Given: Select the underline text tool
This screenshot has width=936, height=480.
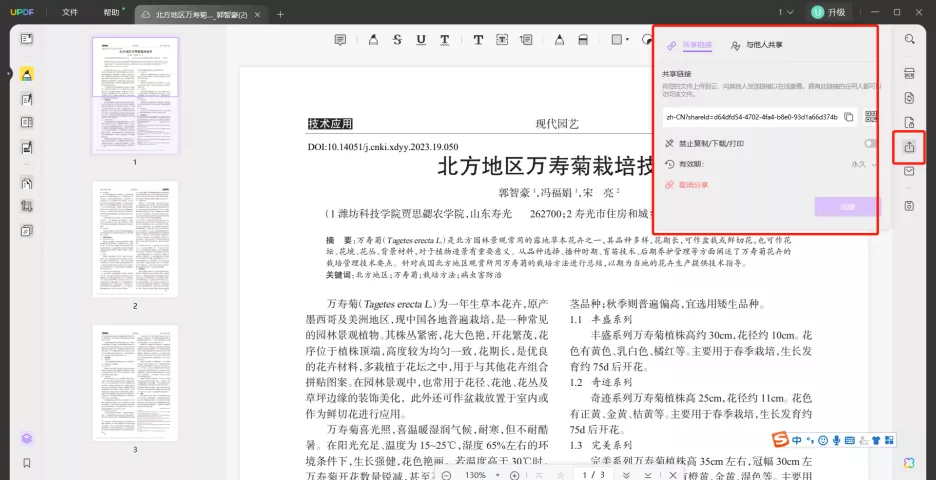Looking at the screenshot, I should point(421,40).
